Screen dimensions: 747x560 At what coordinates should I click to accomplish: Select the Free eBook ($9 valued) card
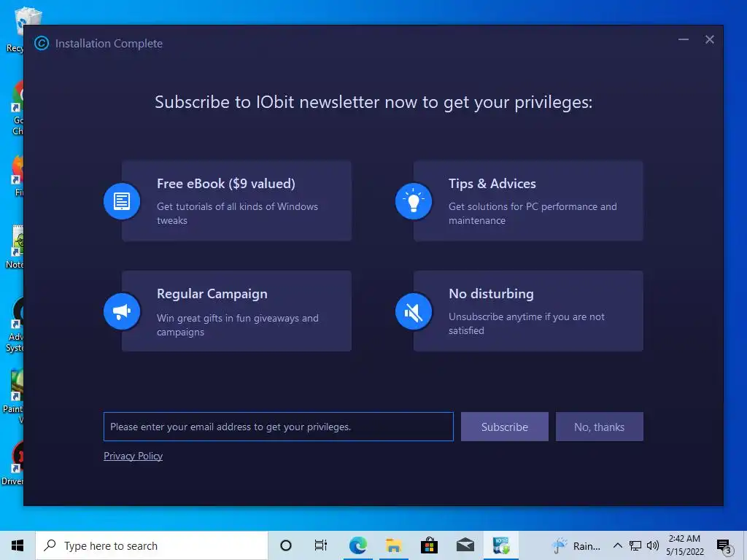(x=236, y=201)
